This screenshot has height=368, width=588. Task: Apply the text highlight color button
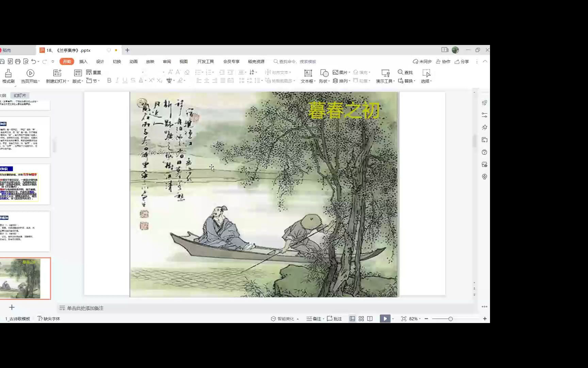180,80
